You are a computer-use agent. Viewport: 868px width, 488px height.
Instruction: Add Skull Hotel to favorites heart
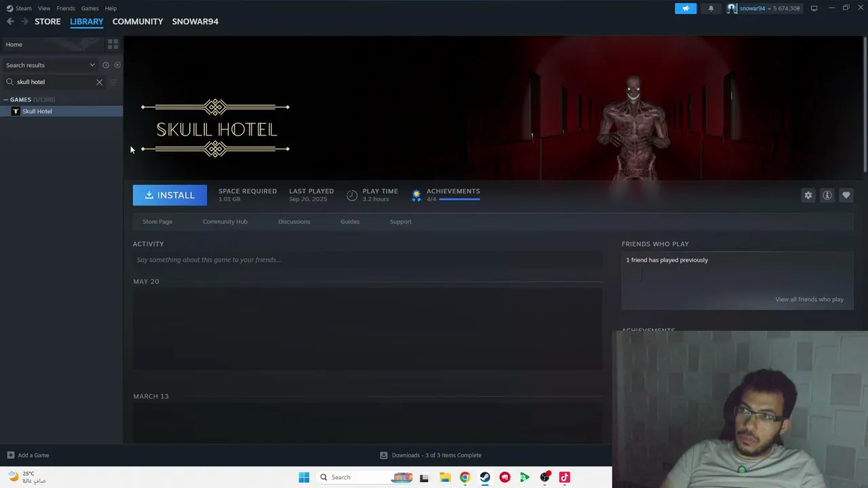pyautogui.click(x=846, y=195)
